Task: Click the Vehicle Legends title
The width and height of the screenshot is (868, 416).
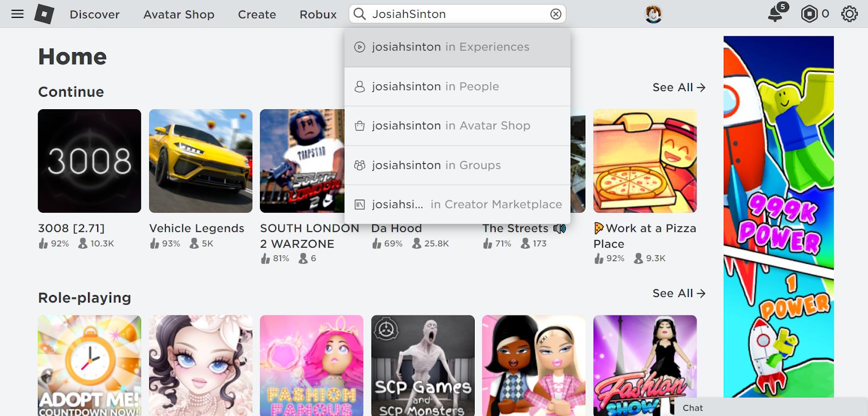Action: pos(196,229)
